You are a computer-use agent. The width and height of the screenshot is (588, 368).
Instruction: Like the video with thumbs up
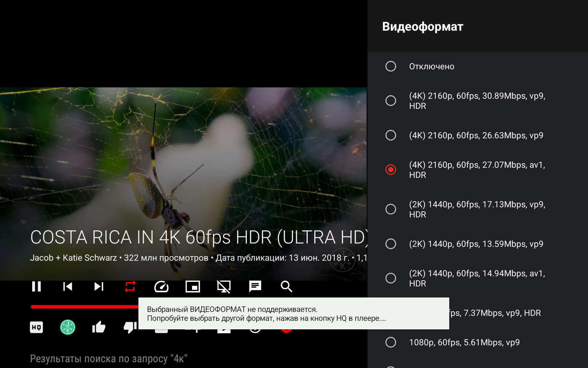99,328
